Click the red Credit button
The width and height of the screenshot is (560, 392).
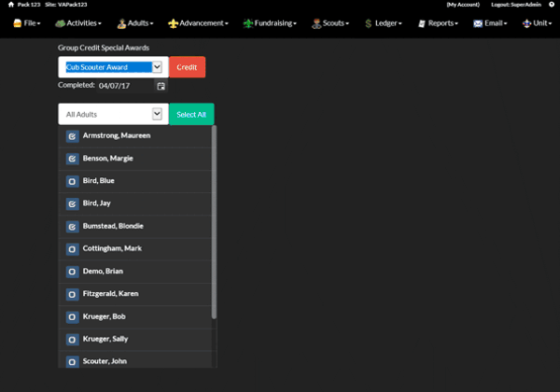pos(188,67)
